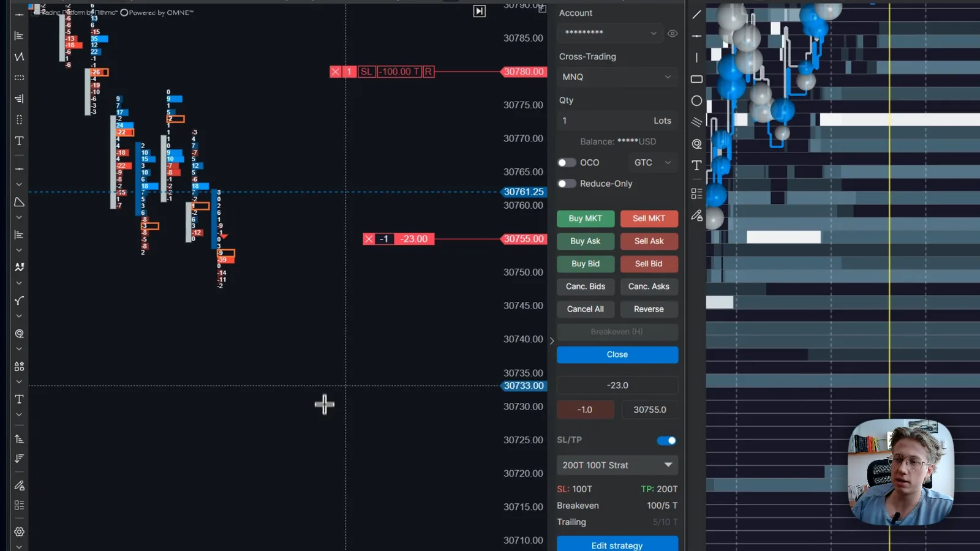
Task: Select the dashed horizontal rectangle tool
Action: click(19, 78)
